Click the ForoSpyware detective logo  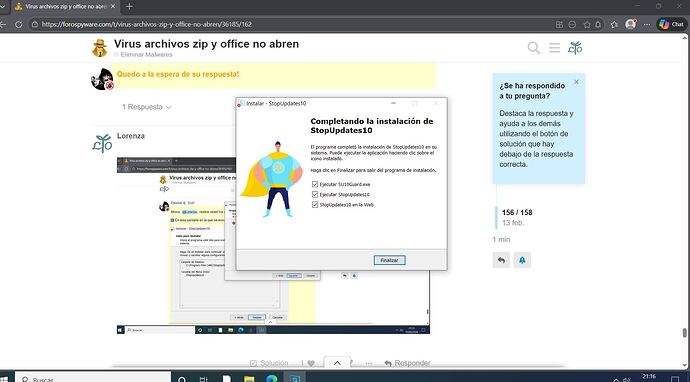pos(100,48)
